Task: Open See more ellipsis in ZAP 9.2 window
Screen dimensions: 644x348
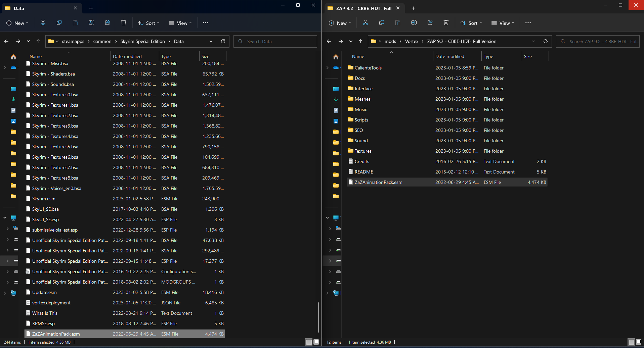Action: click(x=528, y=23)
